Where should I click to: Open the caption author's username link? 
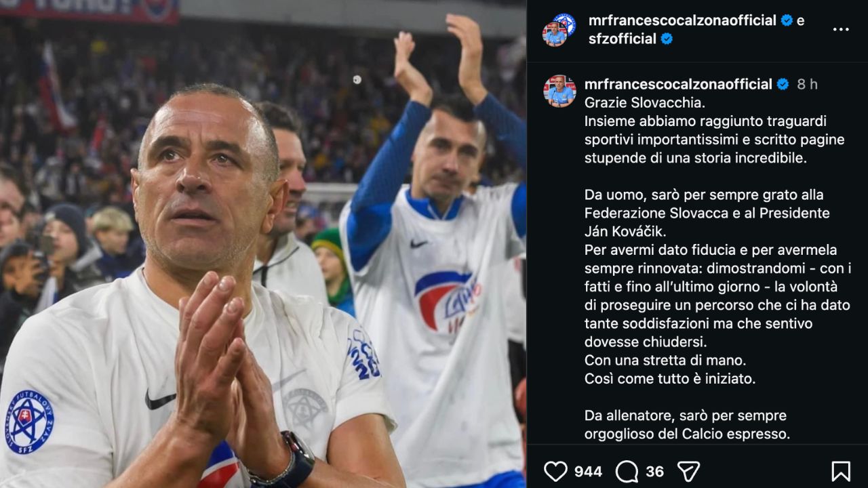pos(678,84)
